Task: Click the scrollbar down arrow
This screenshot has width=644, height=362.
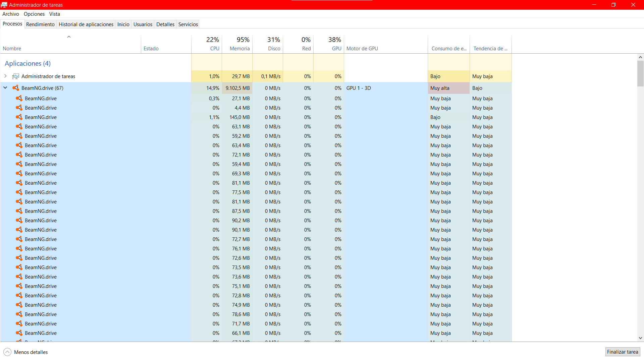Action: [x=640, y=338]
